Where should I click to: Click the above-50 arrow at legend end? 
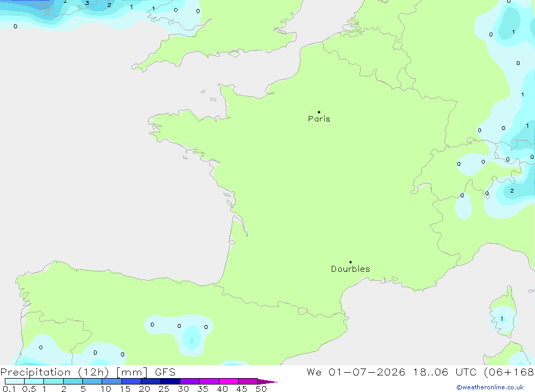point(267,381)
